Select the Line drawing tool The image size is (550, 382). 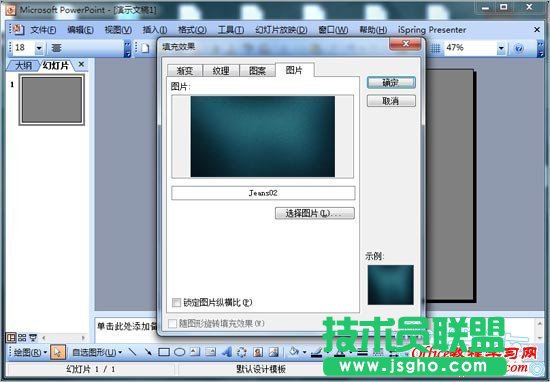pyautogui.click(x=132, y=351)
